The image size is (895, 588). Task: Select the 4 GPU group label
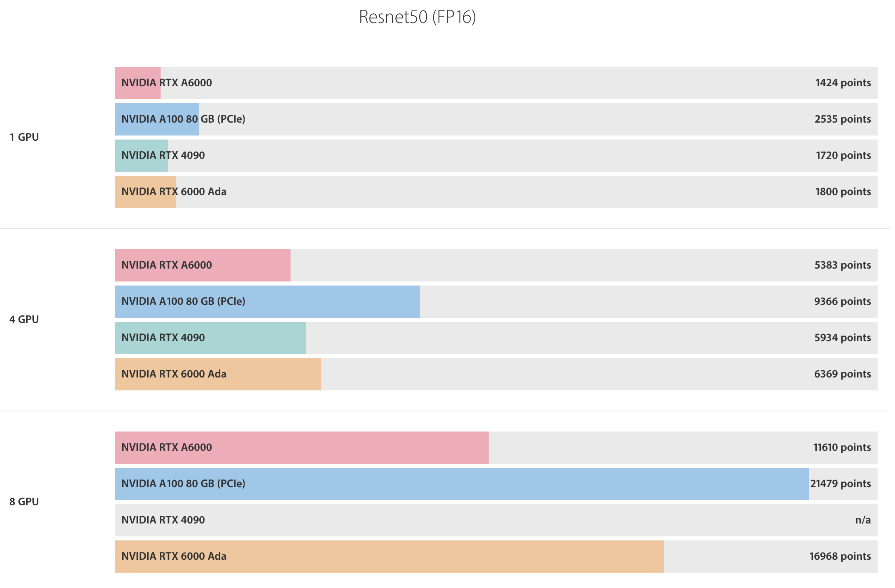click(24, 319)
